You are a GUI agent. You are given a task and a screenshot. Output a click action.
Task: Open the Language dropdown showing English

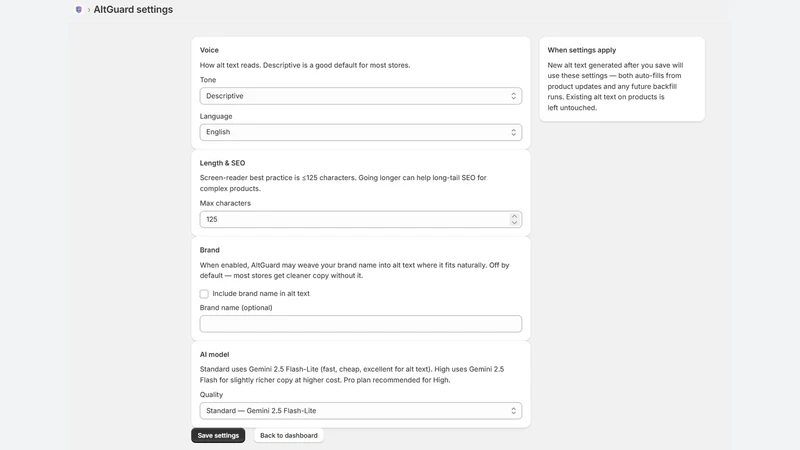point(361,132)
